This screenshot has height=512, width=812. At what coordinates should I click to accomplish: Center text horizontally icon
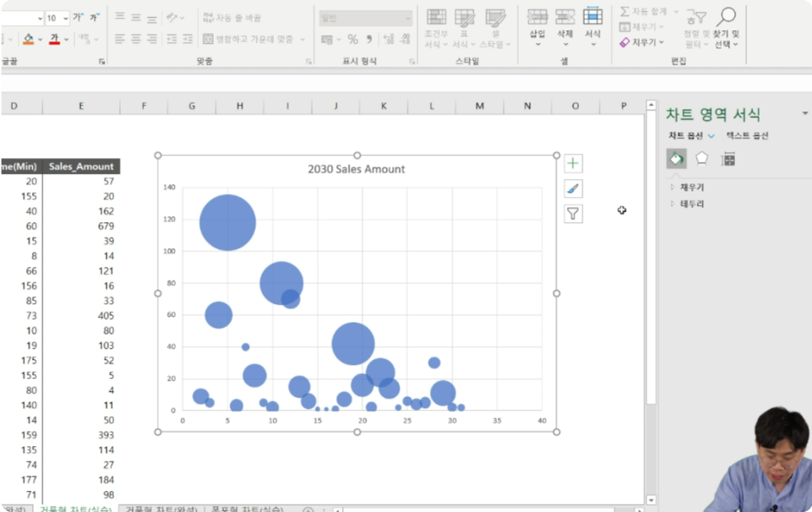pyautogui.click(x=136, y=39)
